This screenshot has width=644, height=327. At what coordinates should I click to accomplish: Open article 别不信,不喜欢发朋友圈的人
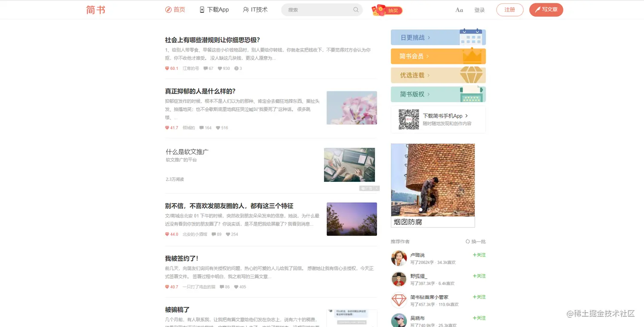[x=229, y=206]
